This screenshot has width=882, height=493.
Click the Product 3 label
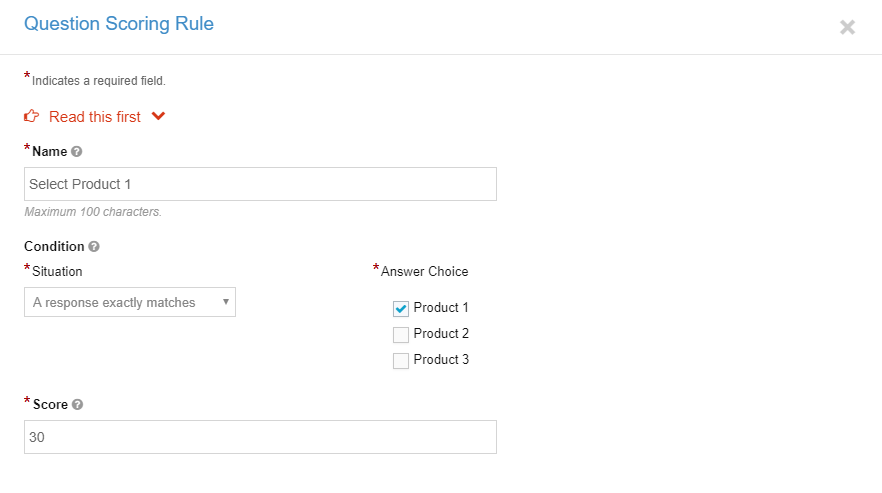pos(441,359)
